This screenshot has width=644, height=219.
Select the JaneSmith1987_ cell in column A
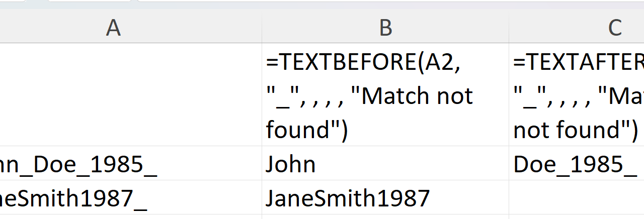click(131, 197)
